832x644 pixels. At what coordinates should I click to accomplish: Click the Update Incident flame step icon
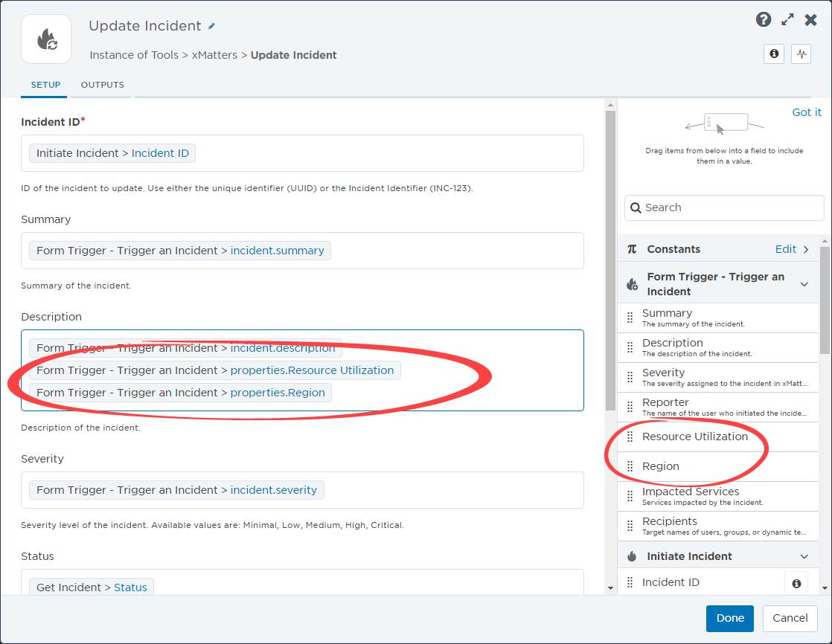coord(46,39)
